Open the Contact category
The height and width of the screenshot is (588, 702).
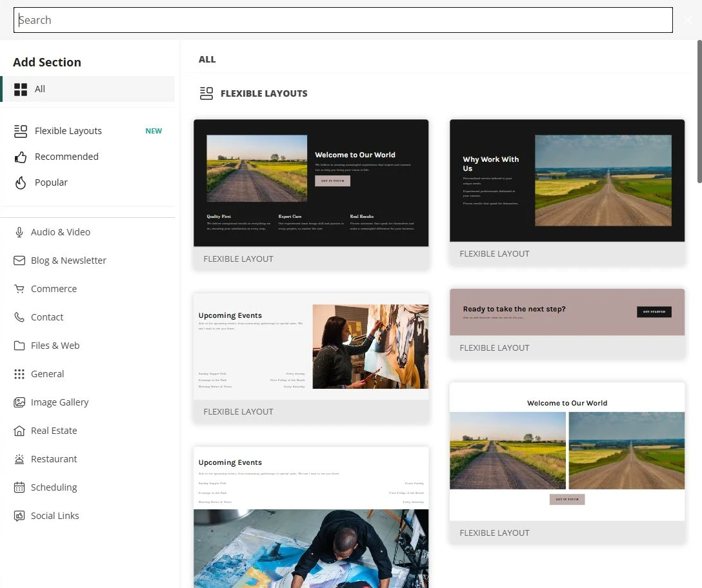pos(88,317)
